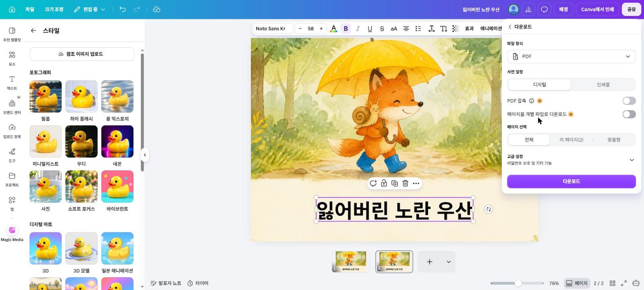Collapse the left side panel
This screenshot has width=644, height=290.
(145, 155)
